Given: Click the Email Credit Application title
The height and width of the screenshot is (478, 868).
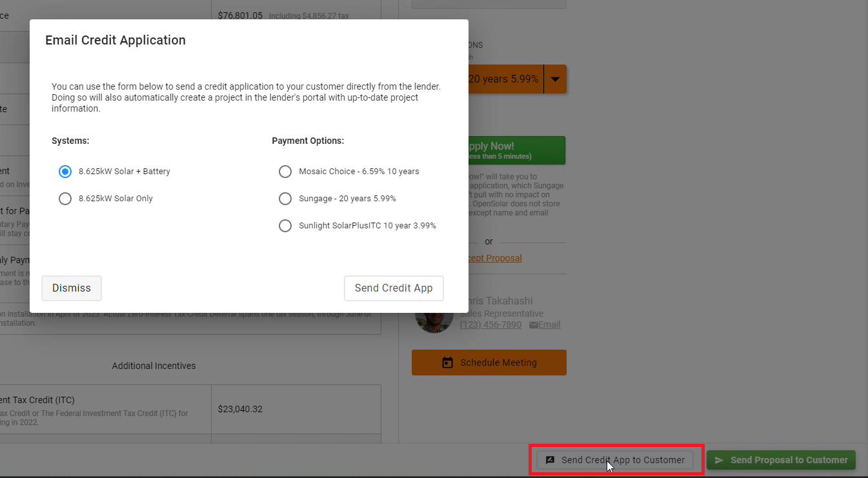Looking at the screenshot, I should click(x=116, y=40).
